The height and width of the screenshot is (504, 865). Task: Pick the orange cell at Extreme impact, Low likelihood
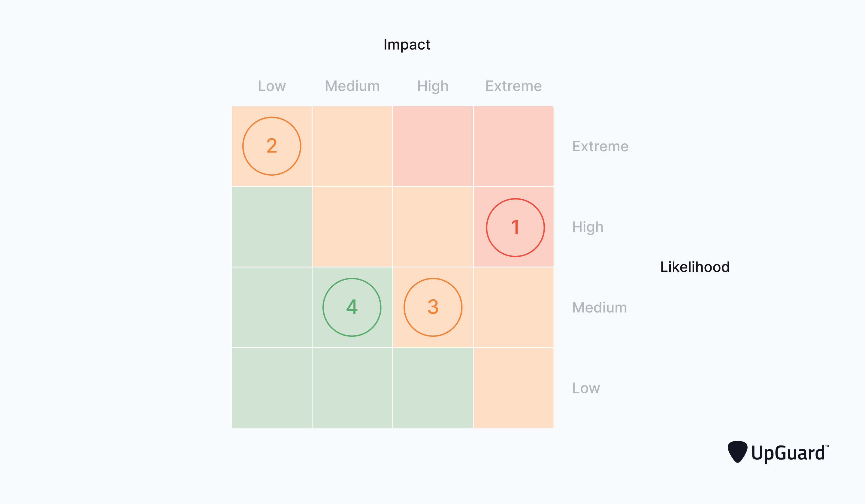point(513,388)
